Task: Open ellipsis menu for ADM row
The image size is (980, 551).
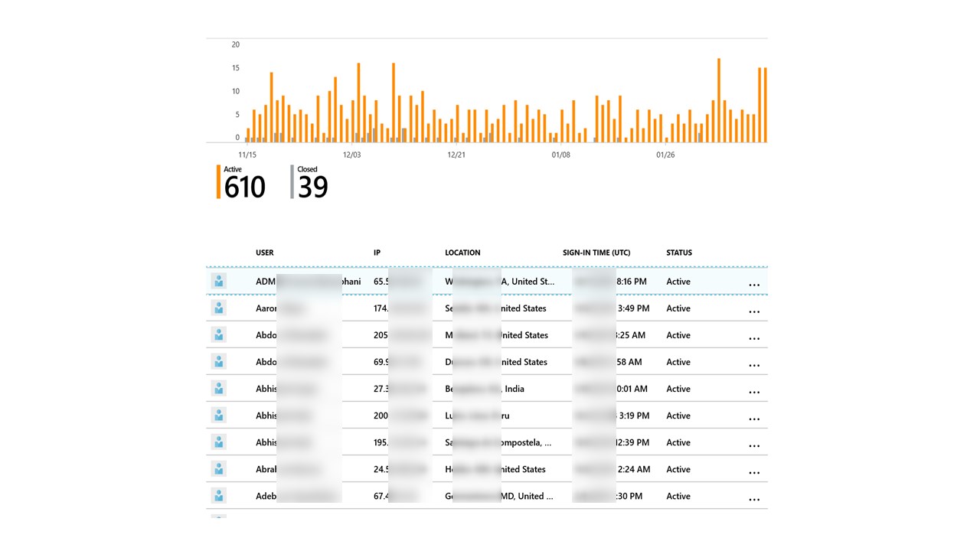Action: pos(754,285)
